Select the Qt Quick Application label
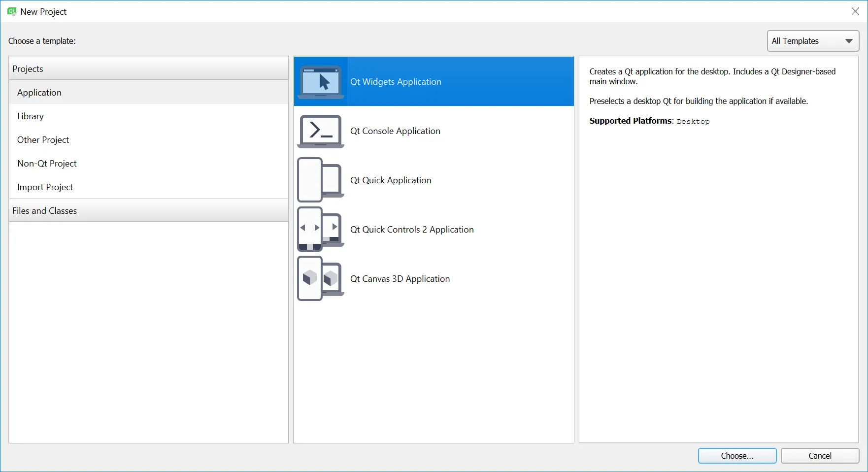Screen dimensions: 868x472 391,180
